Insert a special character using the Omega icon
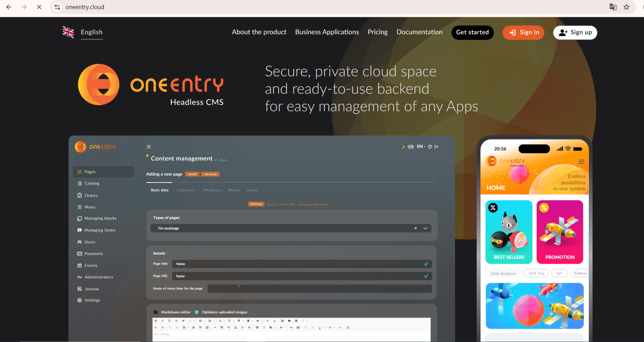Viewport: 644px width, 342px height. coord(235,327)
